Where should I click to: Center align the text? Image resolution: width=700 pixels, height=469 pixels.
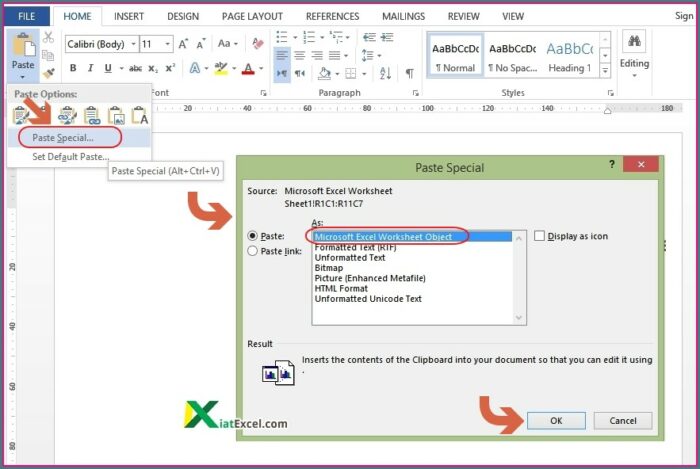(300, 55)
